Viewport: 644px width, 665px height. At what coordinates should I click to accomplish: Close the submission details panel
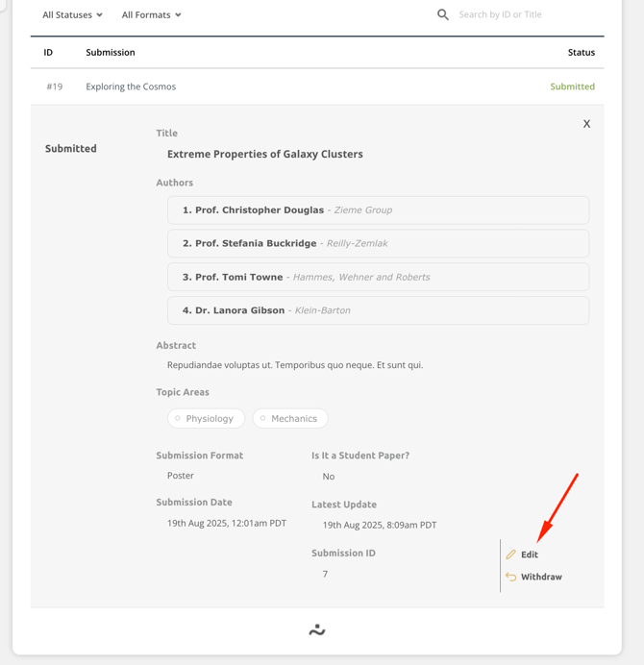[586, 124]
